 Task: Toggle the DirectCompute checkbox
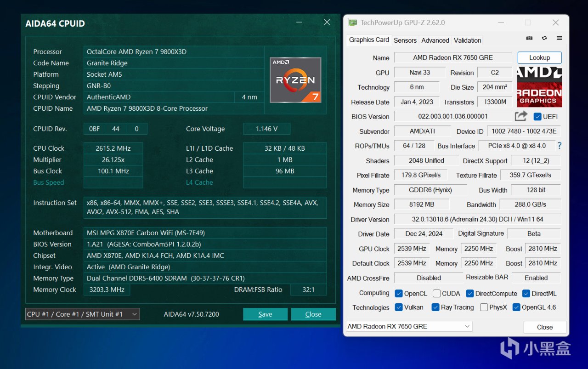pyautogui.click(x=470, y=293)
